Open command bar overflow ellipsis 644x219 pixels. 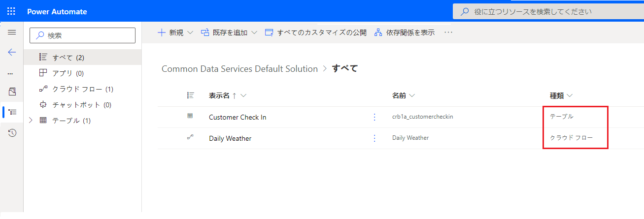448,32
